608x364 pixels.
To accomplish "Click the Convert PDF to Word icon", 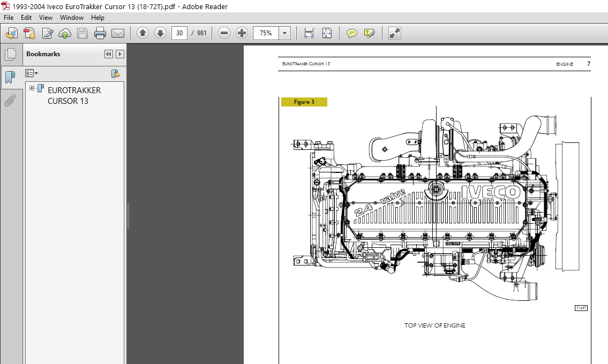I will pos(29,33).
